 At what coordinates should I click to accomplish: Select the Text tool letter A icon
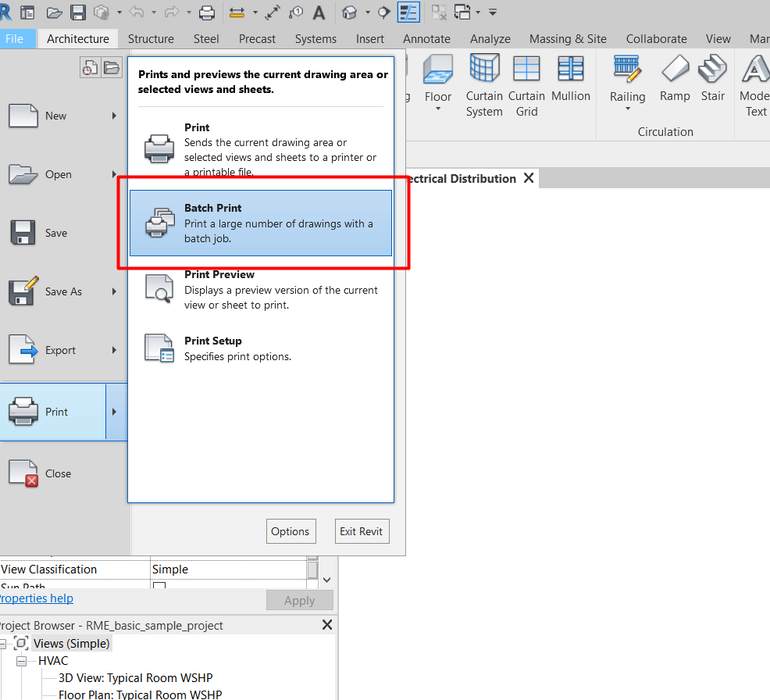(319, 12)
